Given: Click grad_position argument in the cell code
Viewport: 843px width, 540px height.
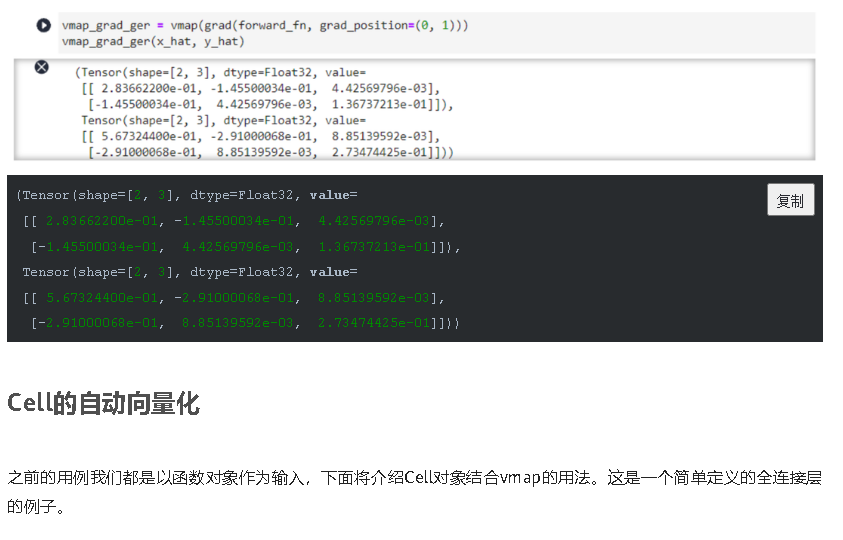Looking at the screenshot, I should [x=362, y=25].
